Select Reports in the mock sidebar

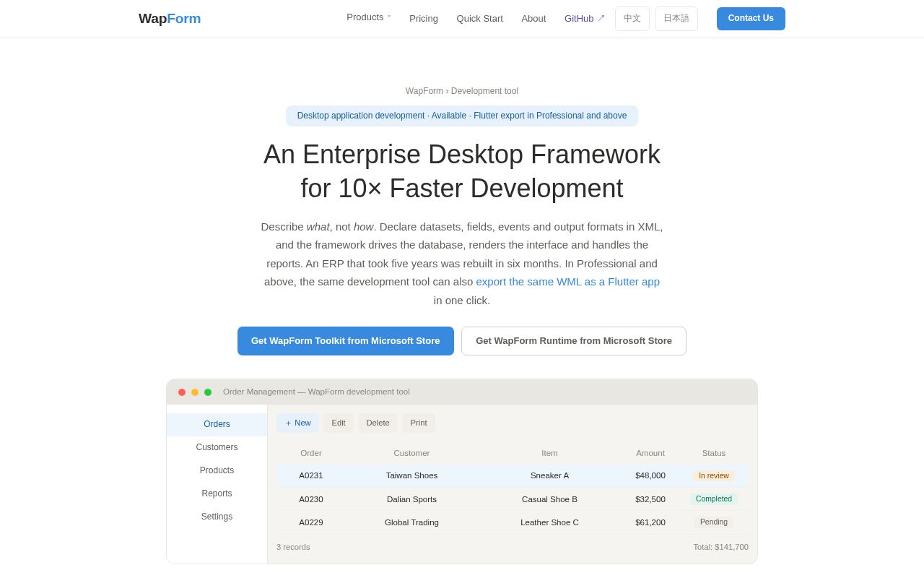[x=217, y=494]
